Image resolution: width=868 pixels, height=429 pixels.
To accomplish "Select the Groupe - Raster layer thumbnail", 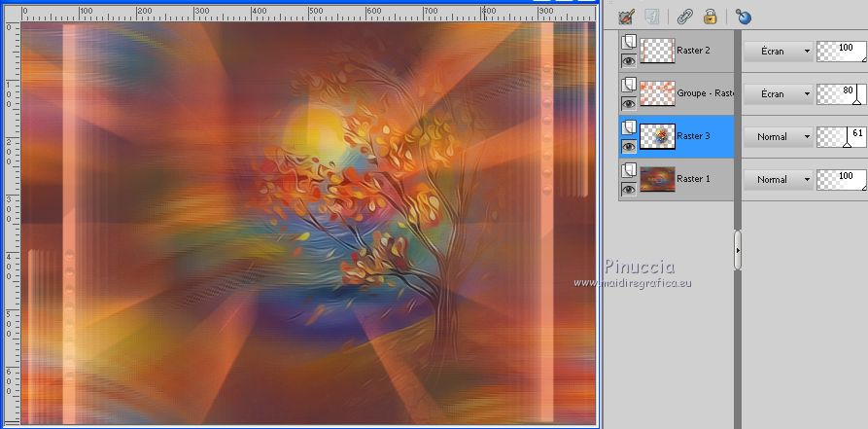I will pos(658,93).
